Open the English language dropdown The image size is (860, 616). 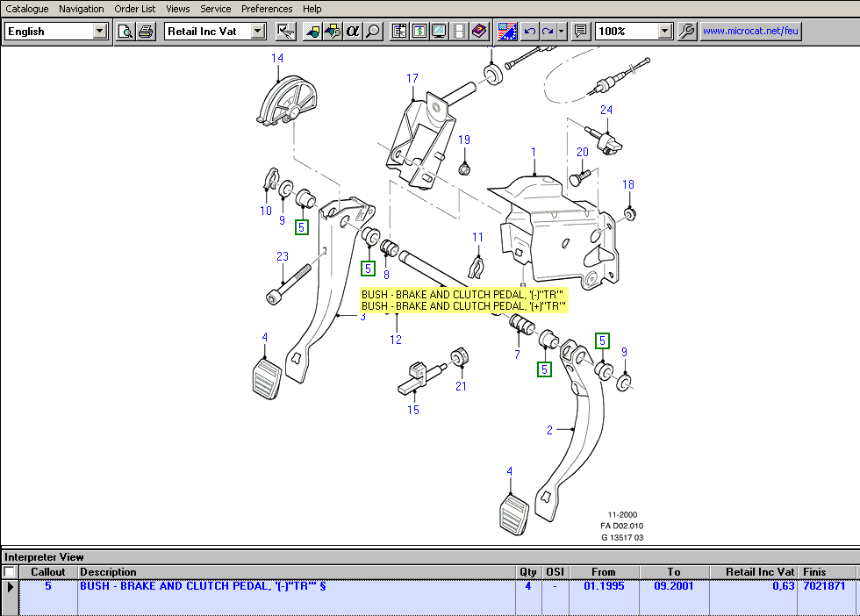click(99, 32)
